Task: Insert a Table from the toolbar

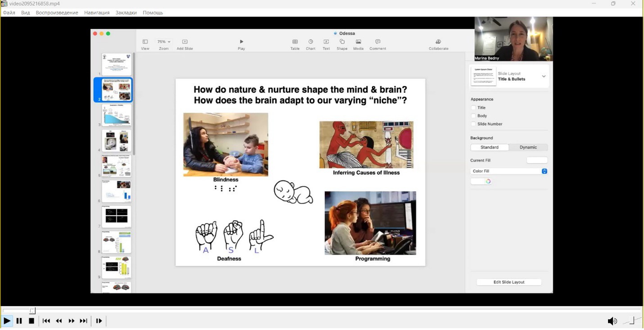Action: pos(295,42)
